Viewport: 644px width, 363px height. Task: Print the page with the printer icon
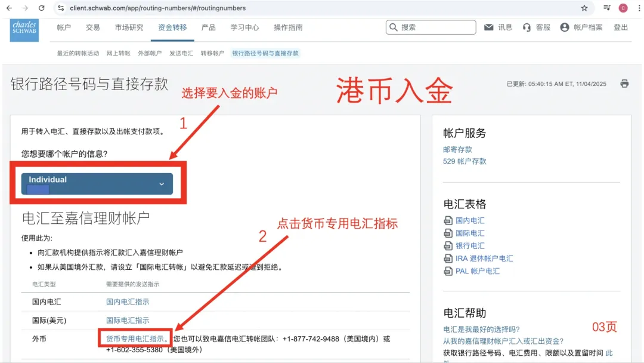tap(624, 84)
